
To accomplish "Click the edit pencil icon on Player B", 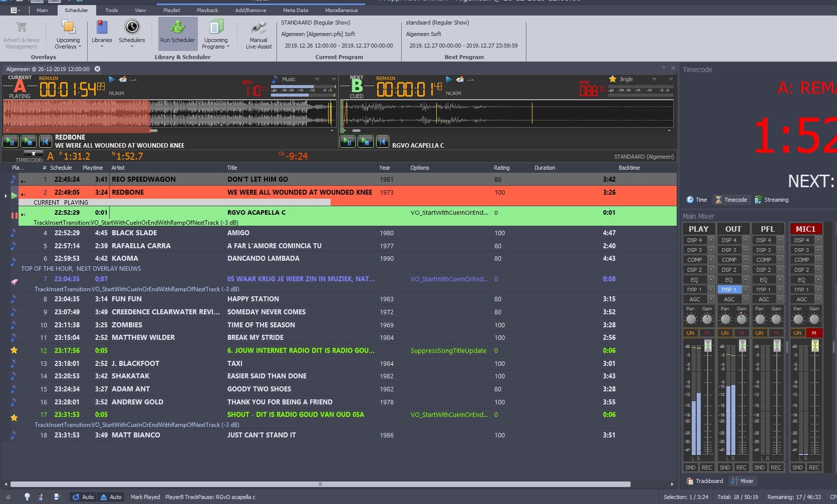I will coord(460,79).
